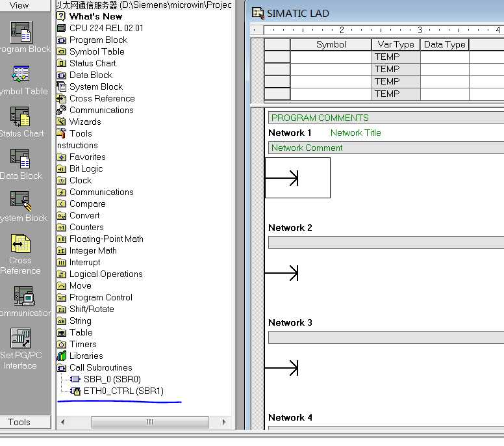Click the Tools hammer icon in tree
The image size is (504, 446).
click(61, 133)
